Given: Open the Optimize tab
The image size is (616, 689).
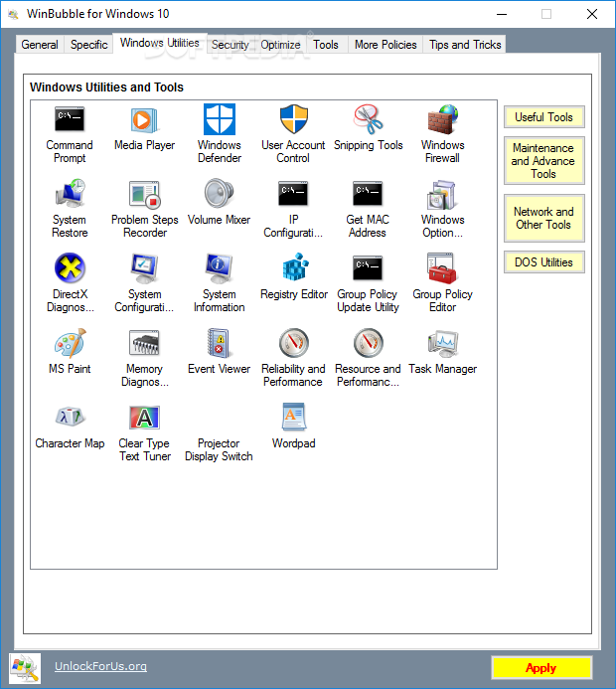Looking at the screenshot, I should pos(280,45).
